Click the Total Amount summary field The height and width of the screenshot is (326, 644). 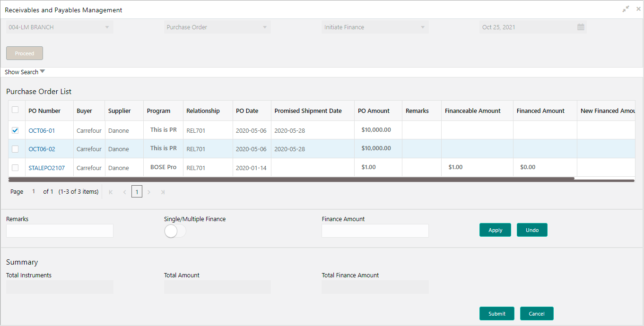pyautogui.click(x=218, y=287)
